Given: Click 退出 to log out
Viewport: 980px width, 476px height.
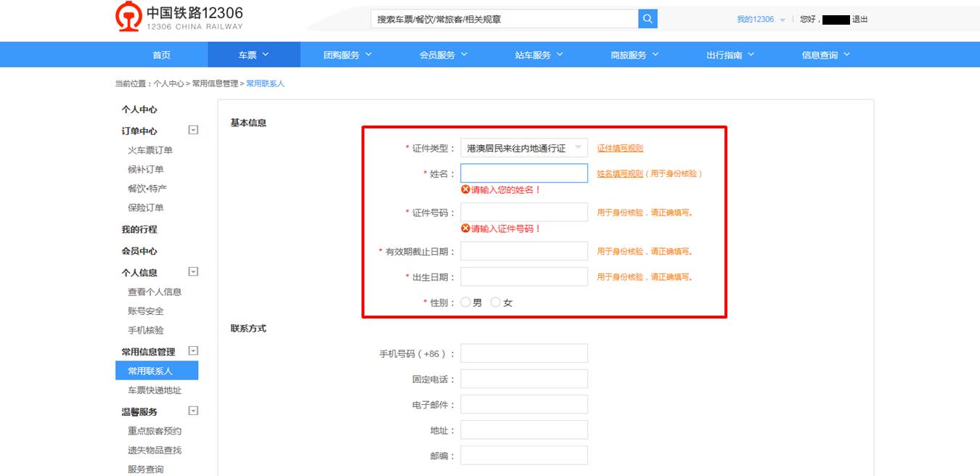Looking at the screenshot, I should [x=860, y=20].
